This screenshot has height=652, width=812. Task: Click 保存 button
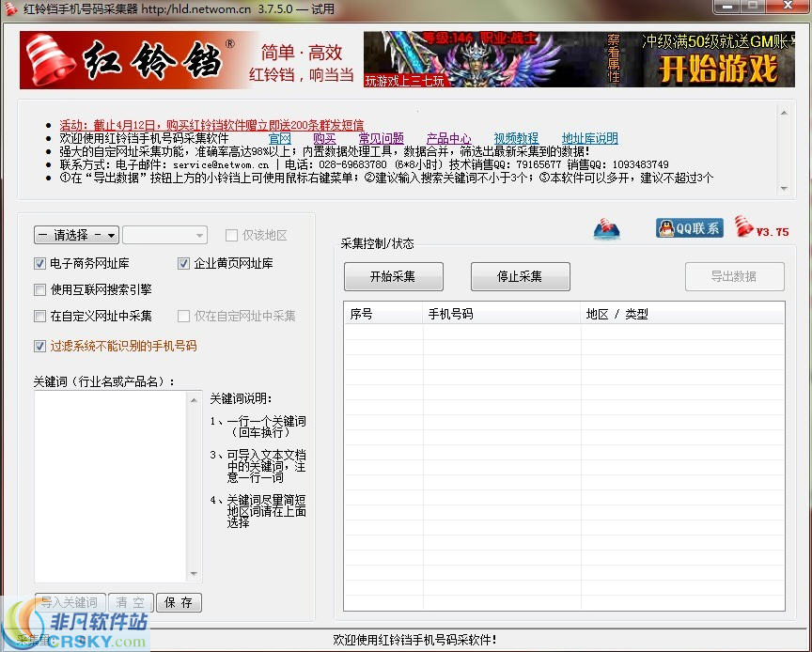(179, 602)
